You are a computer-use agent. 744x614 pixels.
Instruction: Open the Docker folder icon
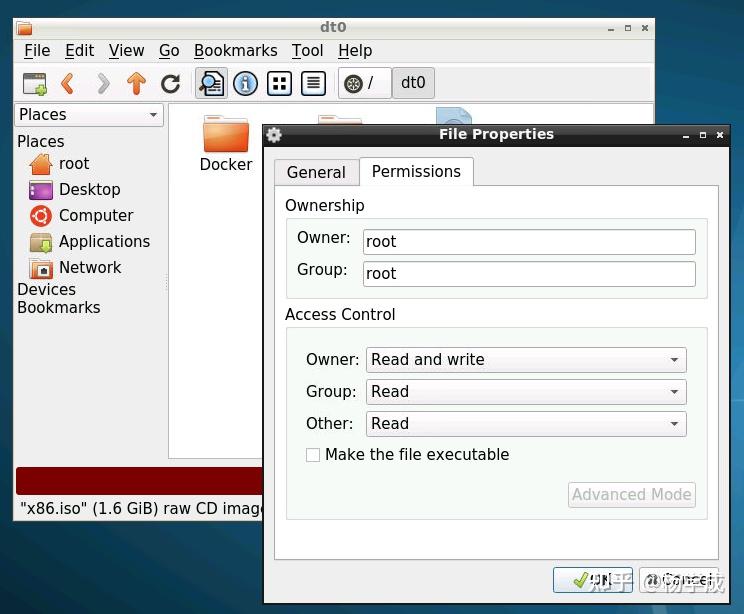point(226,144)
